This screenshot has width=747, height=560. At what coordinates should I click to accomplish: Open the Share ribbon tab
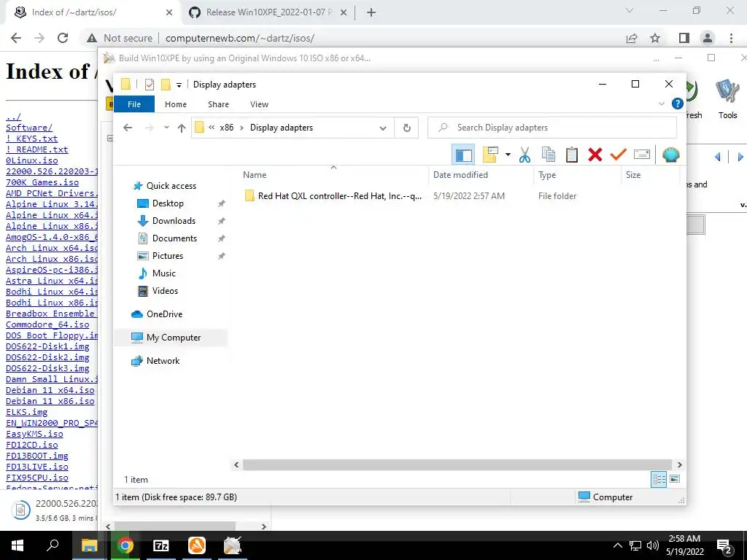(218, 104)
